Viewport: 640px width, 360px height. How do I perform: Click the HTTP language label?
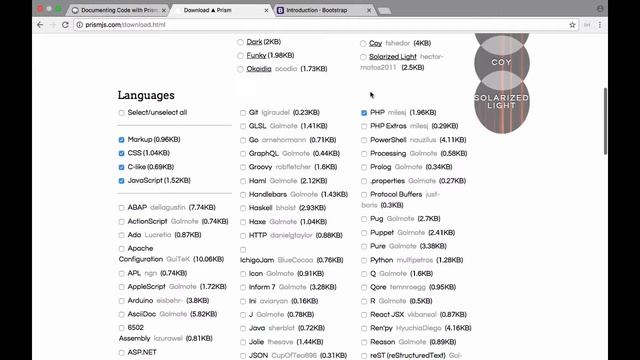pyautogui.click(x=258, y=235)
